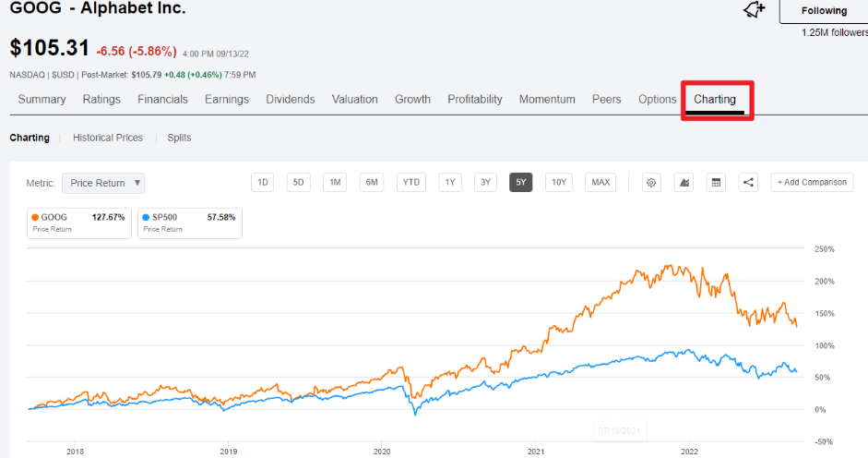The image size is (868, 458).
Task: Click Add Comparison button
Action: (812, 183)
